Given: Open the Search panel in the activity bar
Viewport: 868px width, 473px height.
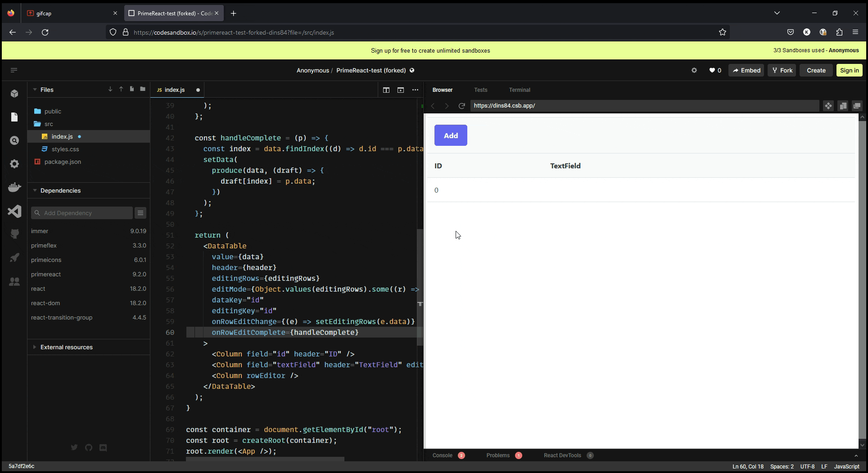Looking at the screenshot, I should pos(14,140).
